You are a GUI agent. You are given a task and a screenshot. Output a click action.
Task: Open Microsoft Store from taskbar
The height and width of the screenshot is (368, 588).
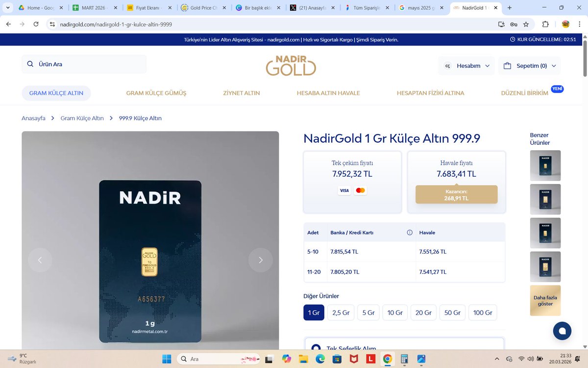tap(337, 359)
